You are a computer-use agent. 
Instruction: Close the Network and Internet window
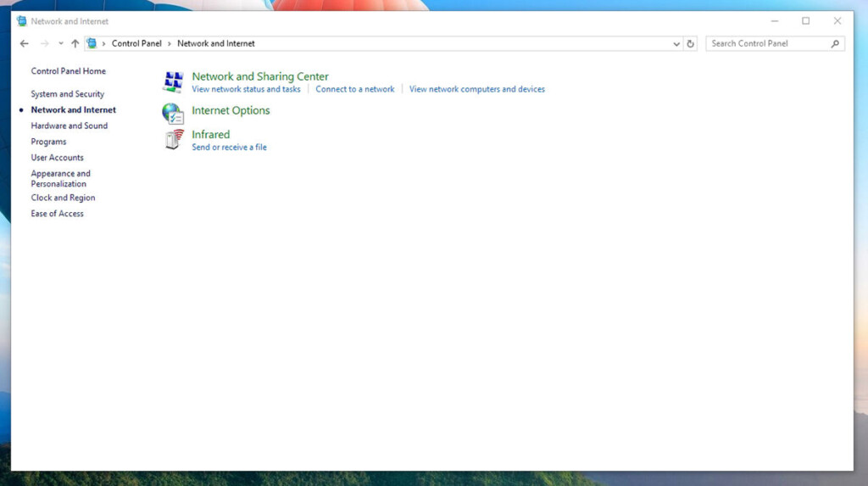(837, 21)
